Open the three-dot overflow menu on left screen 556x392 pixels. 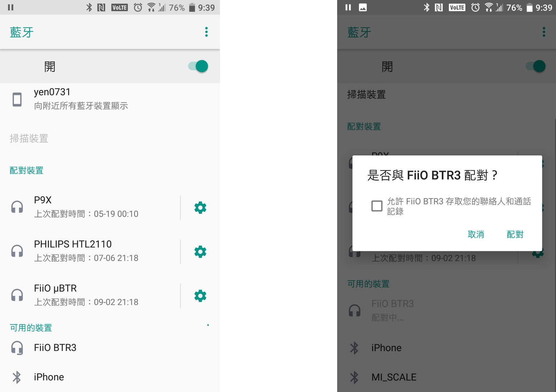[x=206, y=32]
